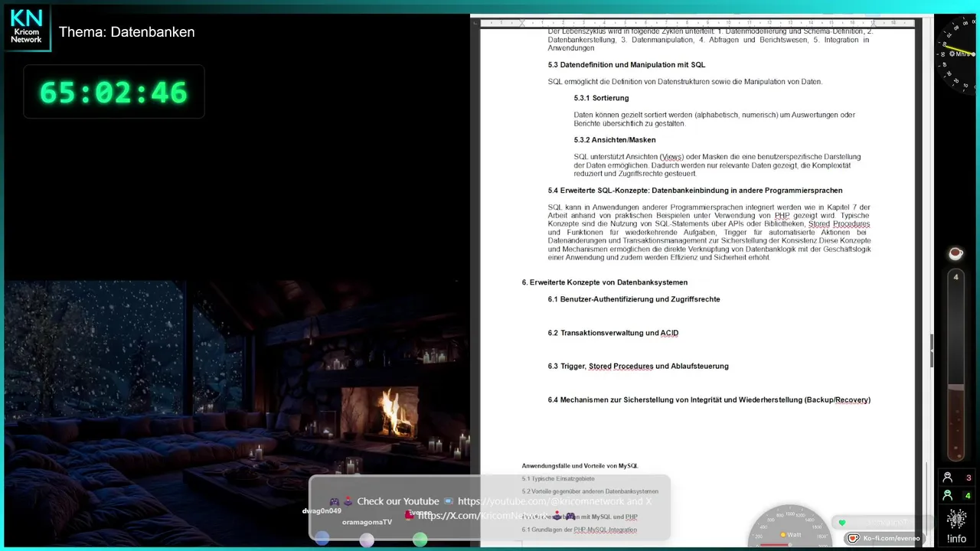This screenshot has height=551, width=980.
Task: Click the '5.3.1 Sortierung' heading
Action: pyautogui.click(x=601, y=98)
